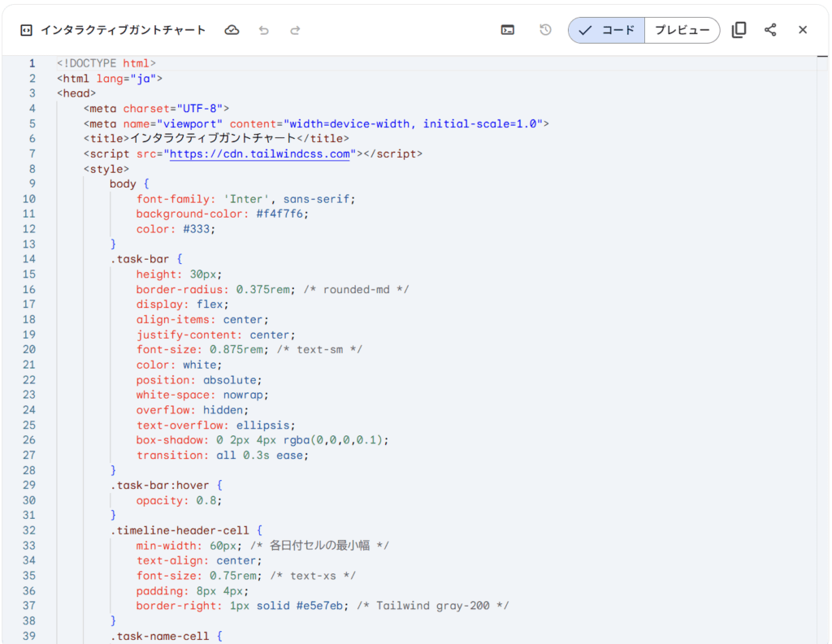Viewport: 832px width, 644px height.
Task: Click the color: #333 line
Action: 175,229
